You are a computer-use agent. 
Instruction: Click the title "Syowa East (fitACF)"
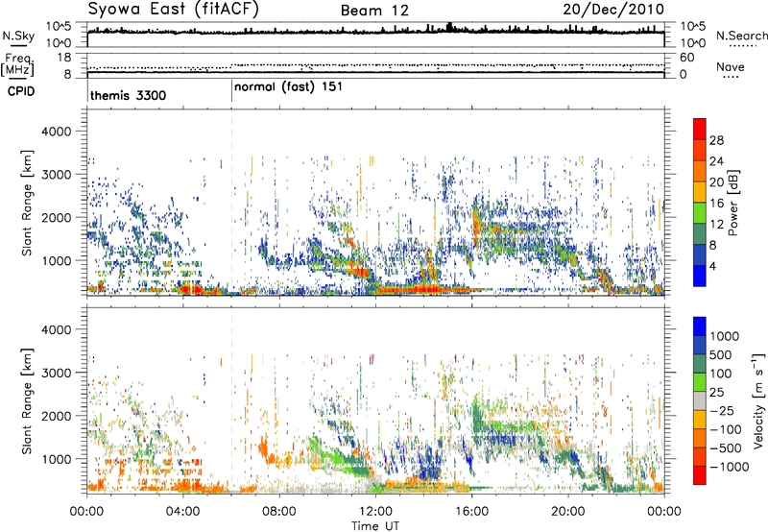(174, 10)
